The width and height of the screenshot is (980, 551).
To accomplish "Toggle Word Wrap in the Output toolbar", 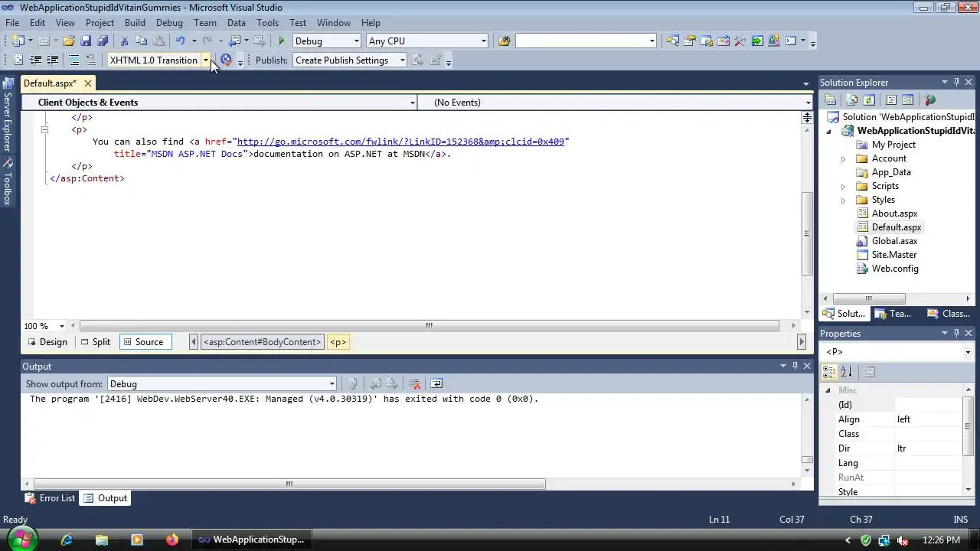I will pos(436,384).
